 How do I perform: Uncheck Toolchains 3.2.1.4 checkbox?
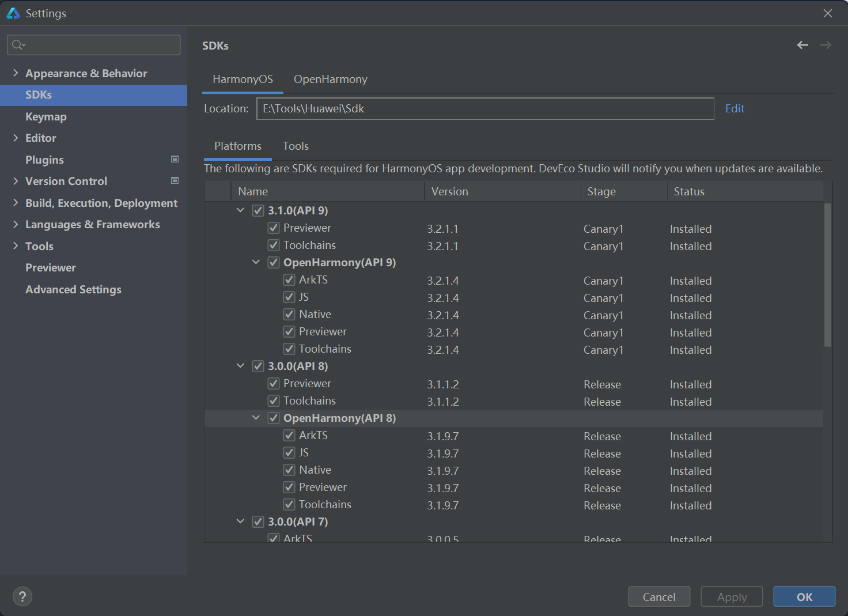289,349
